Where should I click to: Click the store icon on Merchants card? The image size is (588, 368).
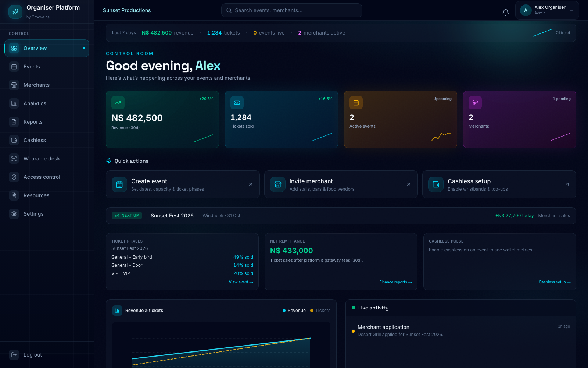pyautogui.click(x=475, y=103)
